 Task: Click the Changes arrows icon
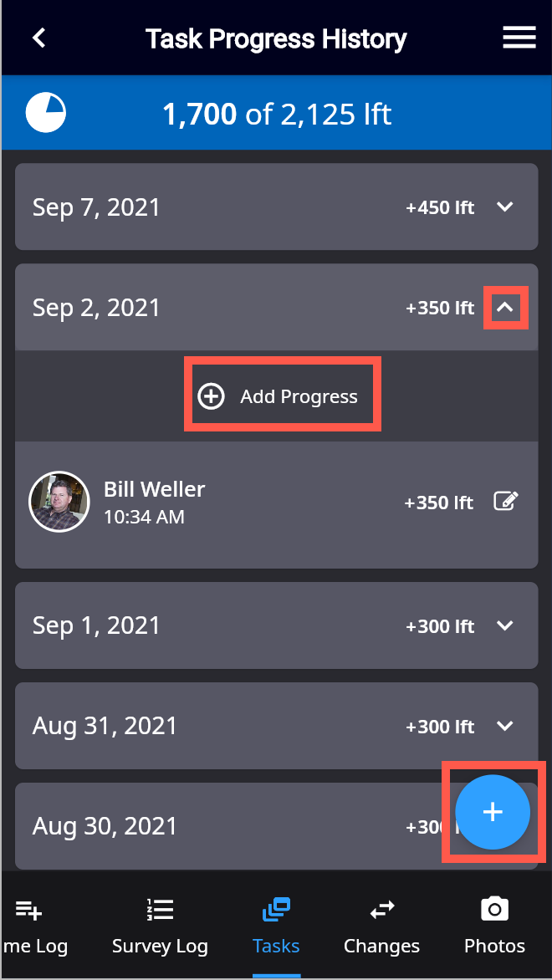click(382, 910)
